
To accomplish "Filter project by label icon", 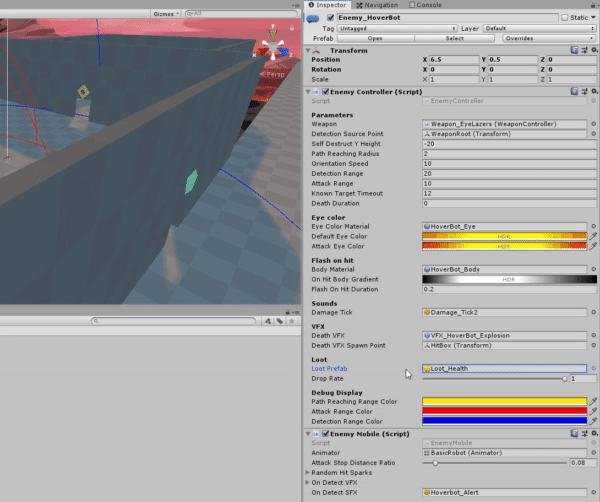I will [x=280, y=321].
